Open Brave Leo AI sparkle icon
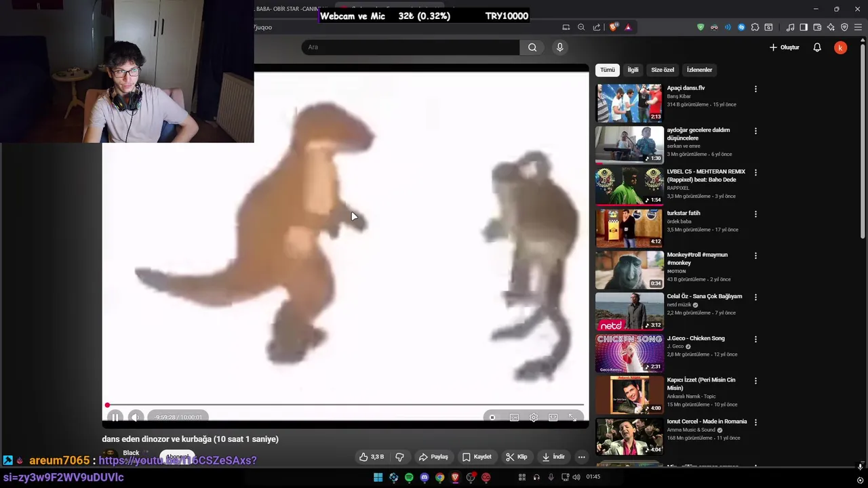 (x=831, y=27)
